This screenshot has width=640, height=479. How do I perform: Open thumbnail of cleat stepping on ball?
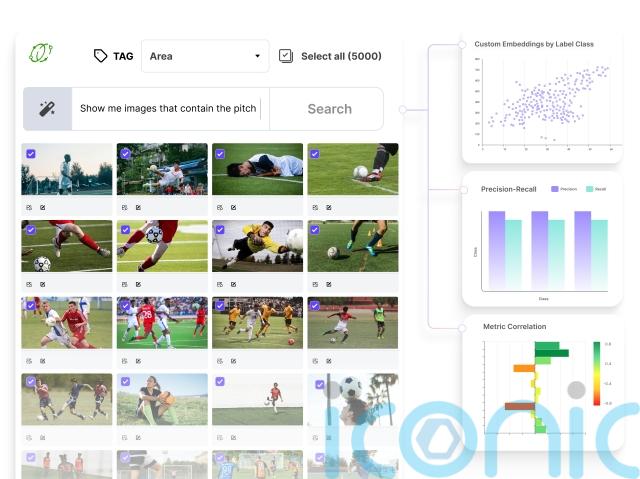353,169
